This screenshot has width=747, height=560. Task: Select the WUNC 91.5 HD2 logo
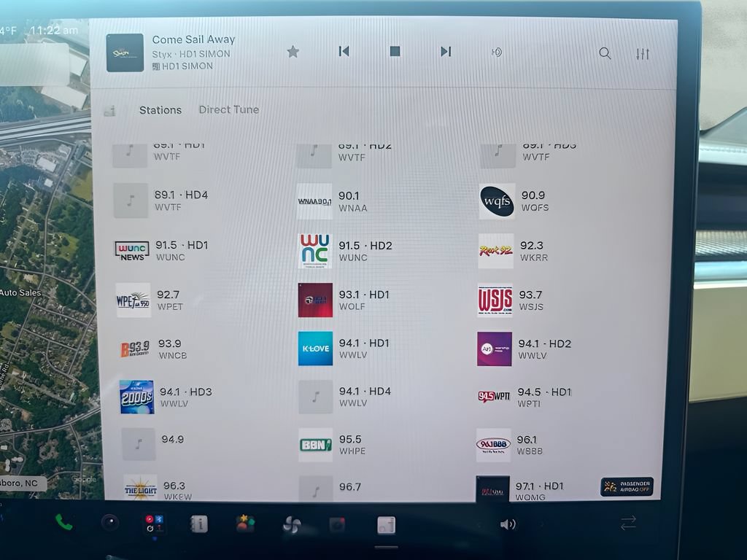(x=315, y=251)
